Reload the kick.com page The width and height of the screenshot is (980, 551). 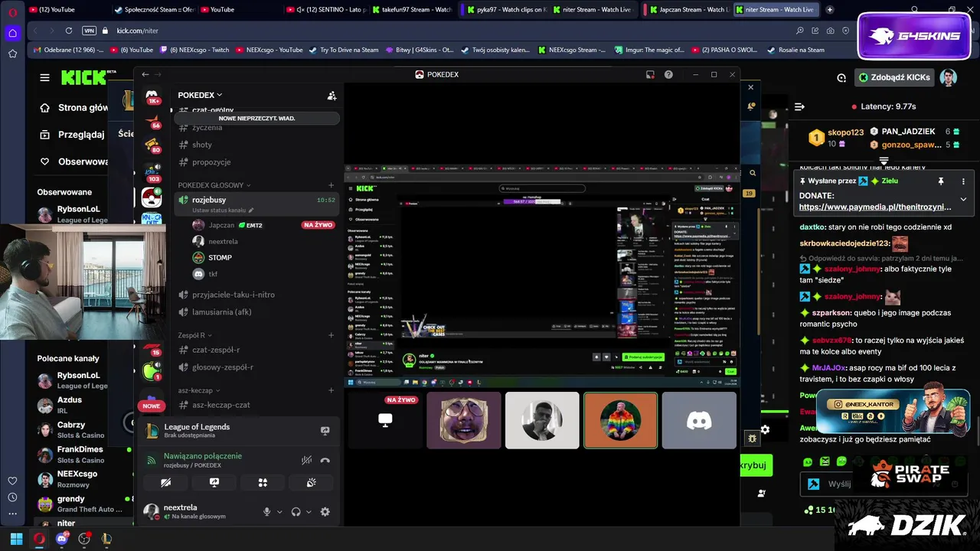click(x=69, y=31)
